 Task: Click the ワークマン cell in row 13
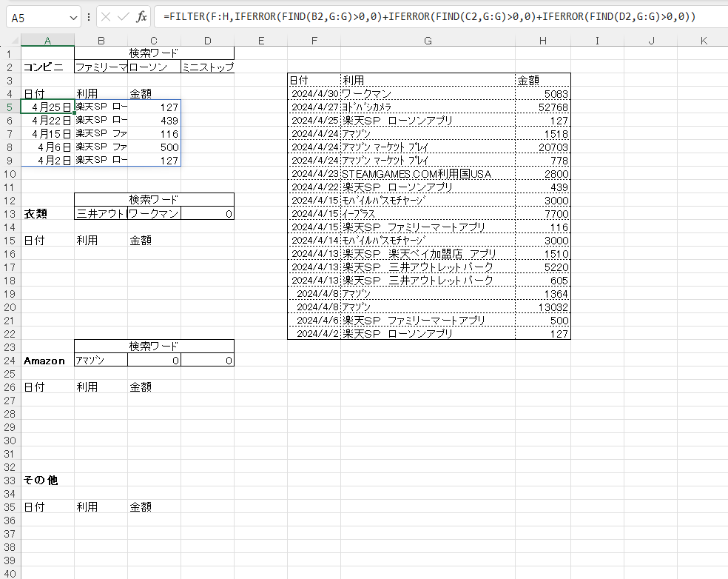point(154,214)
